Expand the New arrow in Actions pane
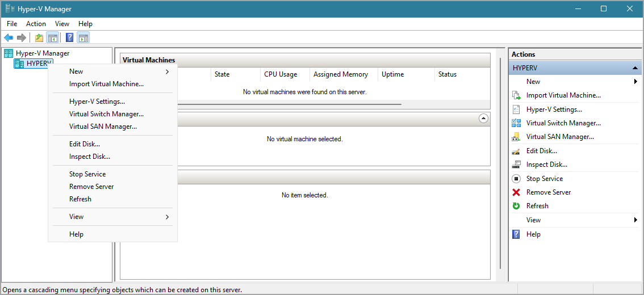Image resolution: width=644 pixels, height=295 pixels. pos(635,82)
